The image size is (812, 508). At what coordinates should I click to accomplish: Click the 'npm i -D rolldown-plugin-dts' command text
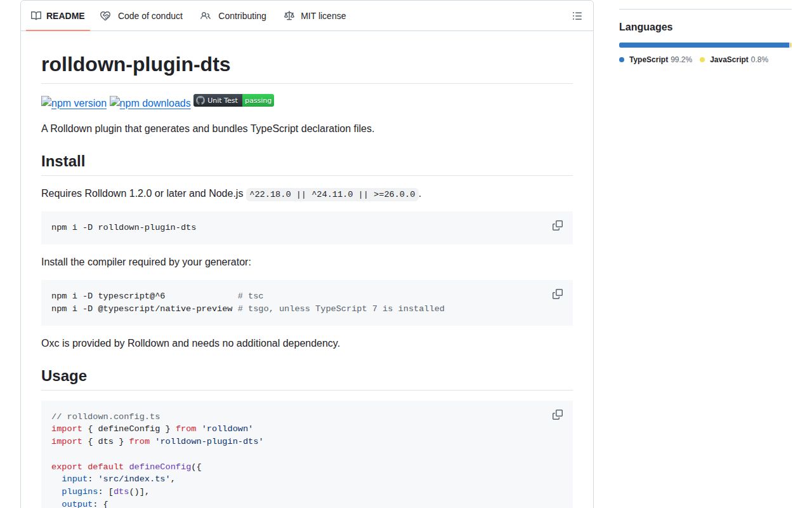coord(124,227)
